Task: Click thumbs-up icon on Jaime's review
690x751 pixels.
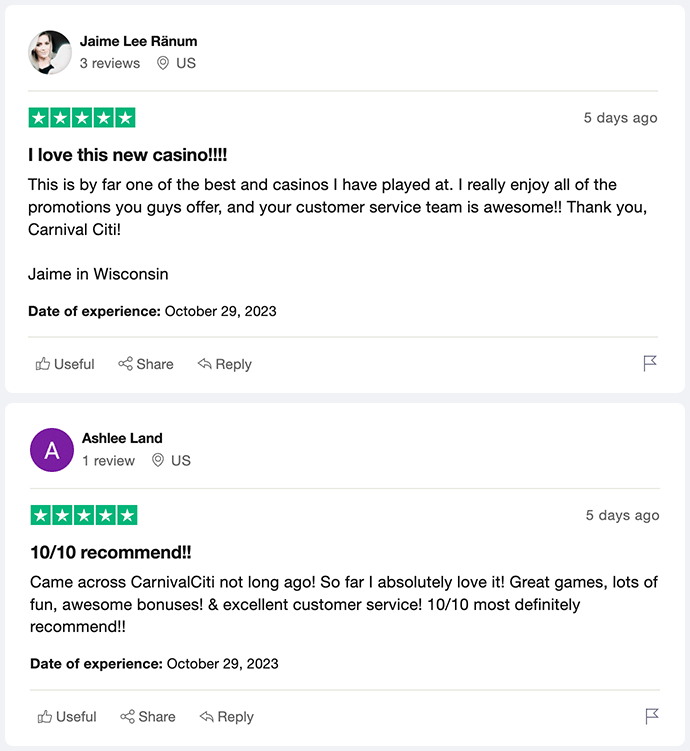Action: tap(43, 364)
